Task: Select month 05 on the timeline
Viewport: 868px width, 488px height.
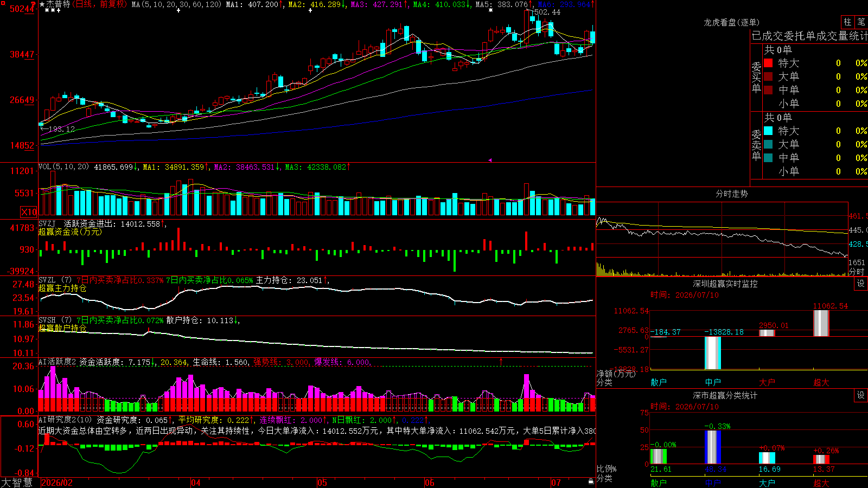Action: (x=322, y=483)
